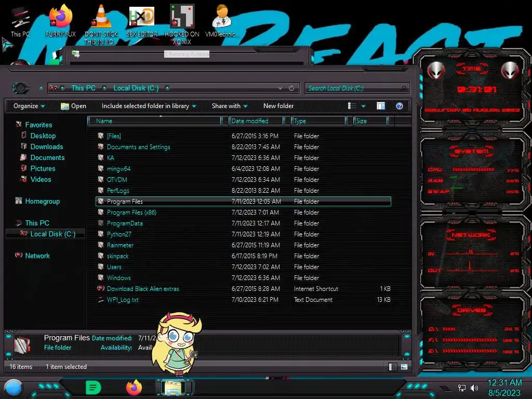
Task: Open Downloads in the navigation pane
Action: click(46, 147)
